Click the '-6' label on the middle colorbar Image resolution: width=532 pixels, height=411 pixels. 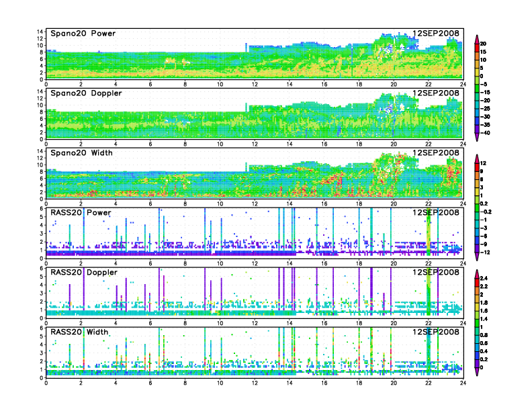tap(484, 236)
